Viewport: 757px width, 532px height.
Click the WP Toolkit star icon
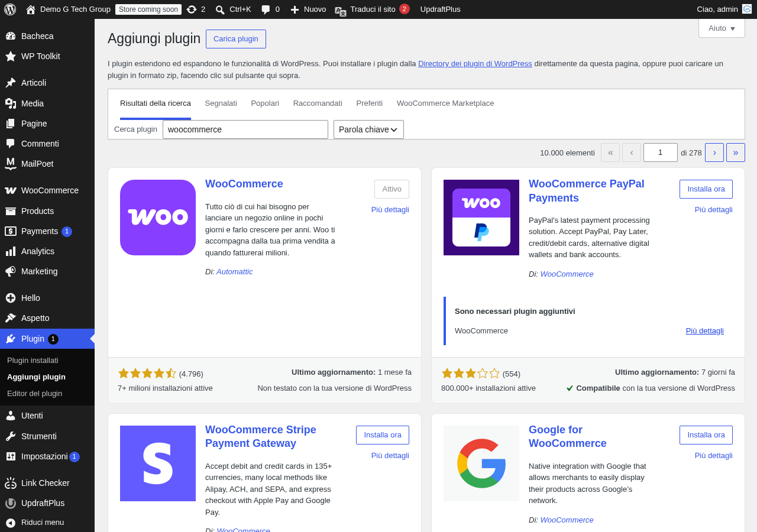click(x=11, y=56)
